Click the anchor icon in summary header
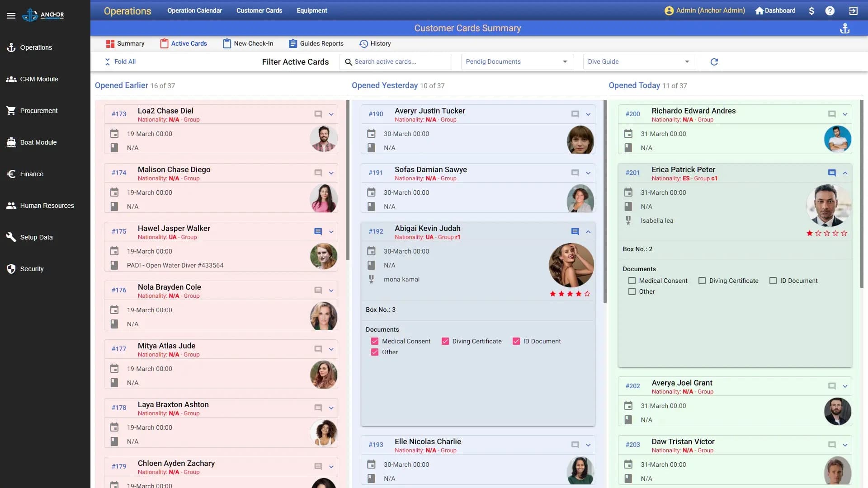This screenshot has height=488, width=868. coord(844,29)
